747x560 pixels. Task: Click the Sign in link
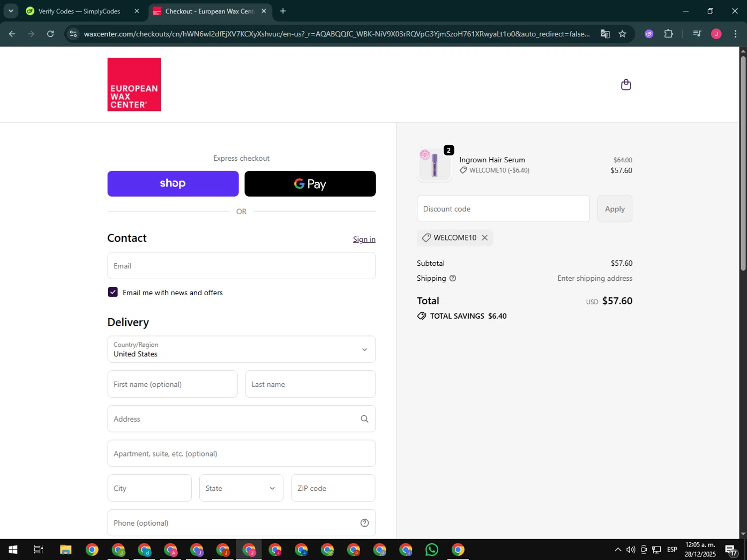[364, 239]
